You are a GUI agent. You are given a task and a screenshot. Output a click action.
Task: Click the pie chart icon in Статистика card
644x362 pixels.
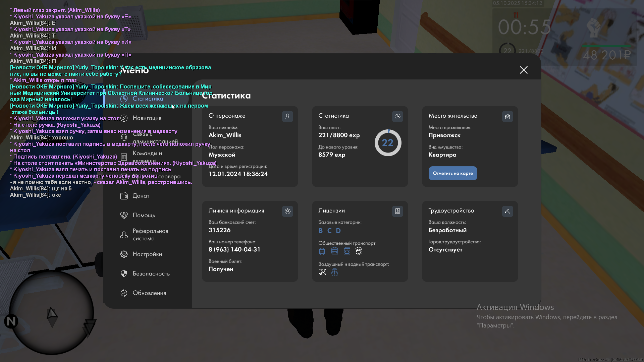coord(397,117)
